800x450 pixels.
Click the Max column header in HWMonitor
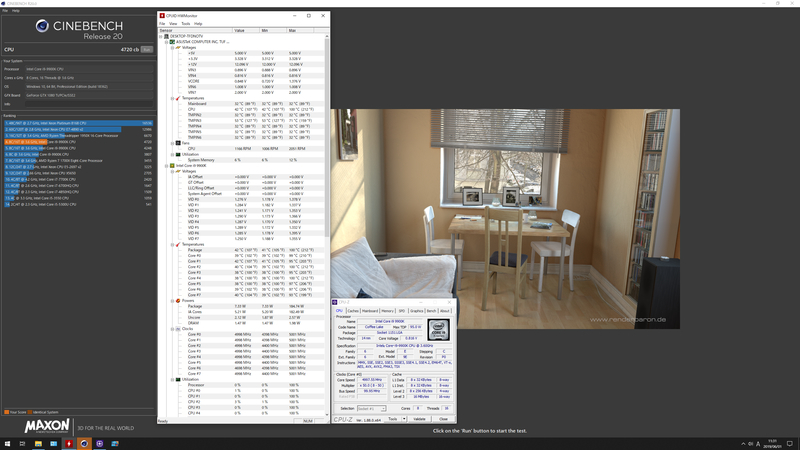300,31
